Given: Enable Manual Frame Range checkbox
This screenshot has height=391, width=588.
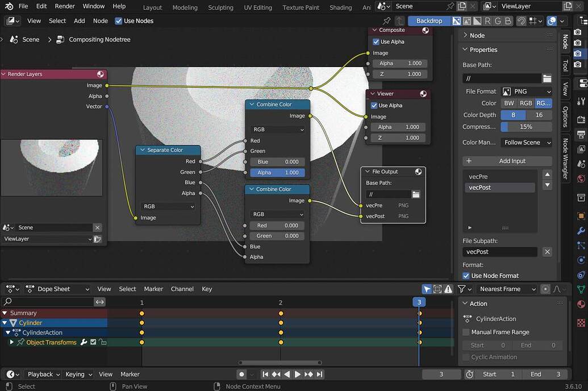Looking at the screenshot, I should pyautogui.click(x=466, y=332).
